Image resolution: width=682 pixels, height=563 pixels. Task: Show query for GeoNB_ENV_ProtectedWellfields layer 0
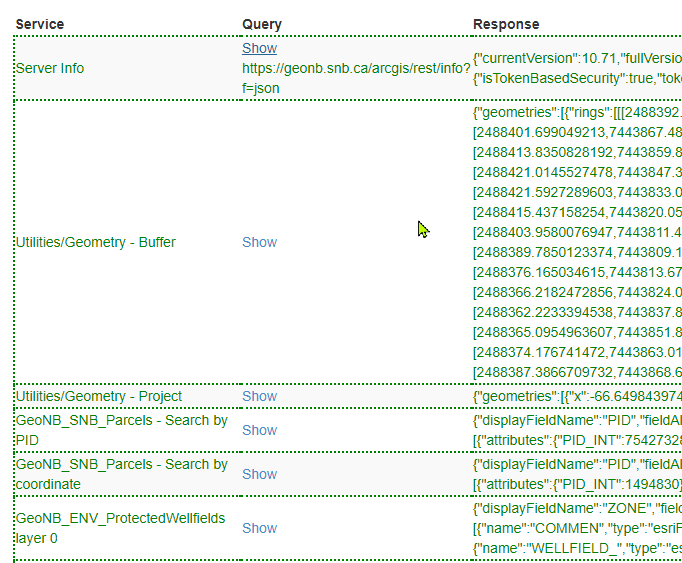click(259, 528)
